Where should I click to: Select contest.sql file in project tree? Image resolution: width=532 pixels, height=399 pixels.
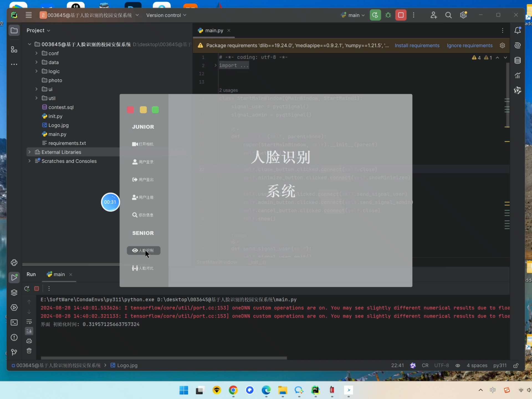pyautogui.click(x=58, y=107)
